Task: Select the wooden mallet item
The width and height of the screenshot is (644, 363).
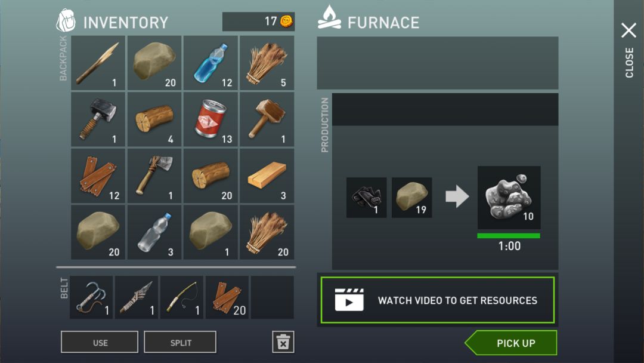Action: tap(267, 119)
